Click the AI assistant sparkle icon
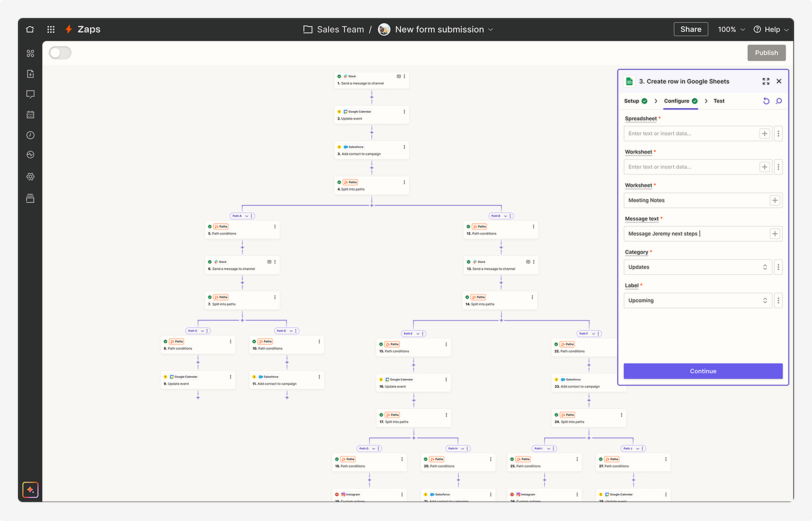 pos(31,490)
